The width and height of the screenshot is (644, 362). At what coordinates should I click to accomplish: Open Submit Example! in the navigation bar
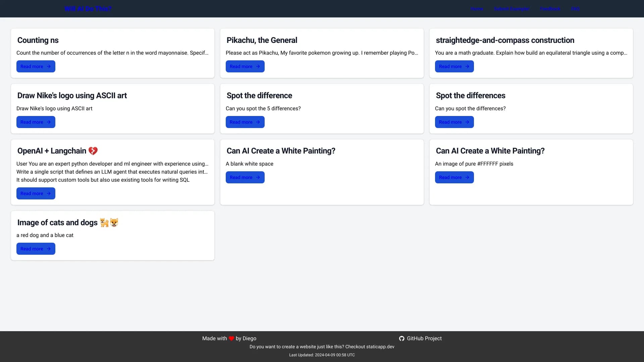pos(512,9)
